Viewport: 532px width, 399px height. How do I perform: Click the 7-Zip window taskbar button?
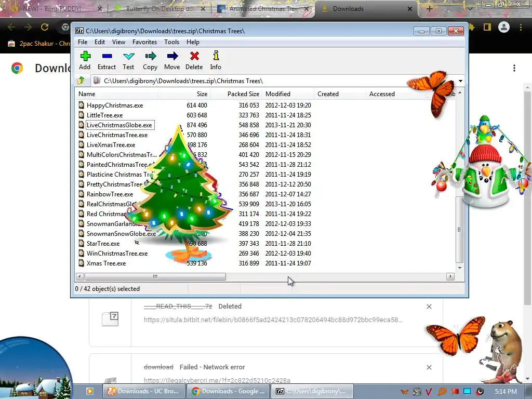pos(312,391)
